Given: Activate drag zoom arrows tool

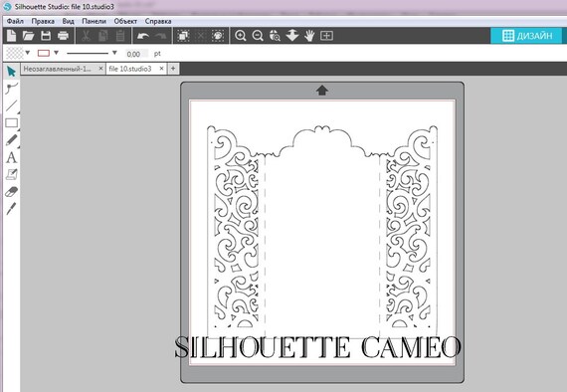Looking at the screenshot, I should click(292, 36).
